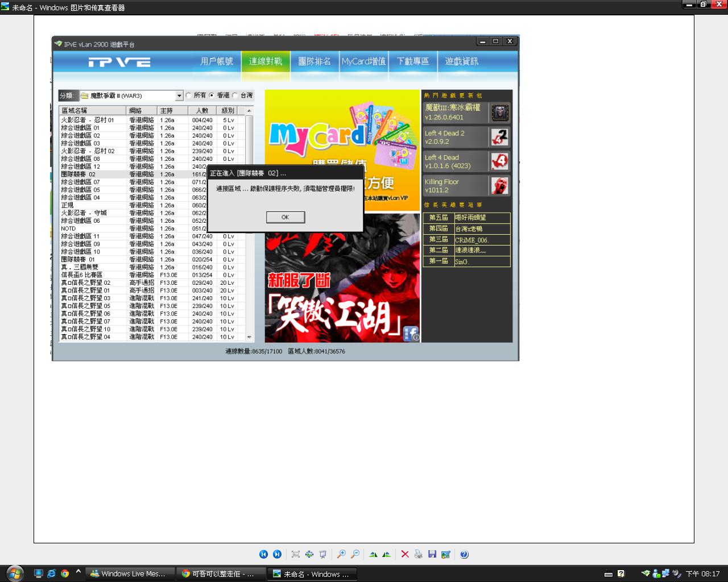The image size is (728, 582).
Task: Select the 火影忍者 - 忍村 01 room row
Action: pyautogui.click(x=152, y=120)
